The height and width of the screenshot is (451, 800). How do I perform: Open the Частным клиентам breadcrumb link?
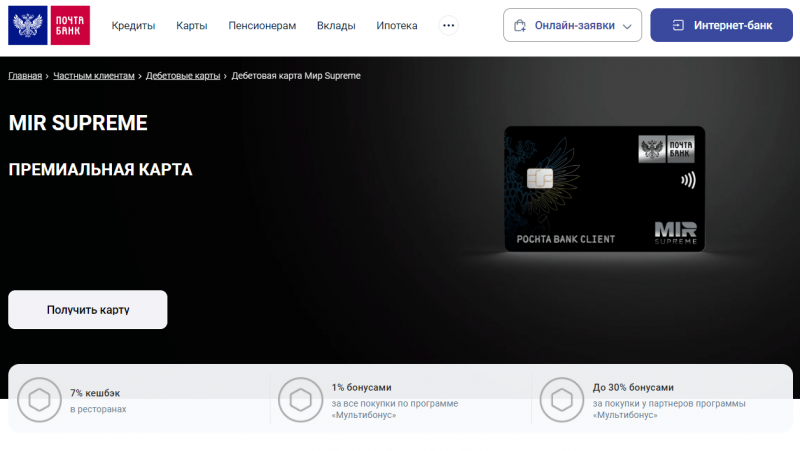93,76
